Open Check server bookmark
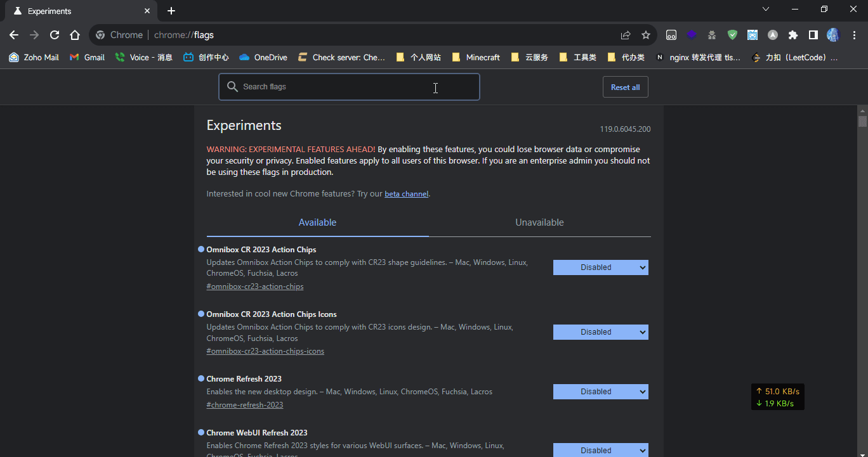The width and height of the screenshot is (868, 457). coord(341,57)
